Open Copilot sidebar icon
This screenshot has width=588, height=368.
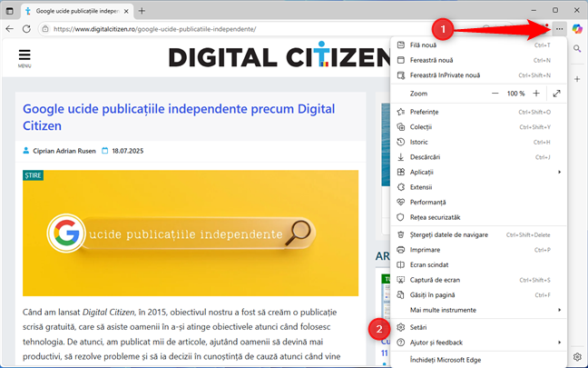point(577,29)
